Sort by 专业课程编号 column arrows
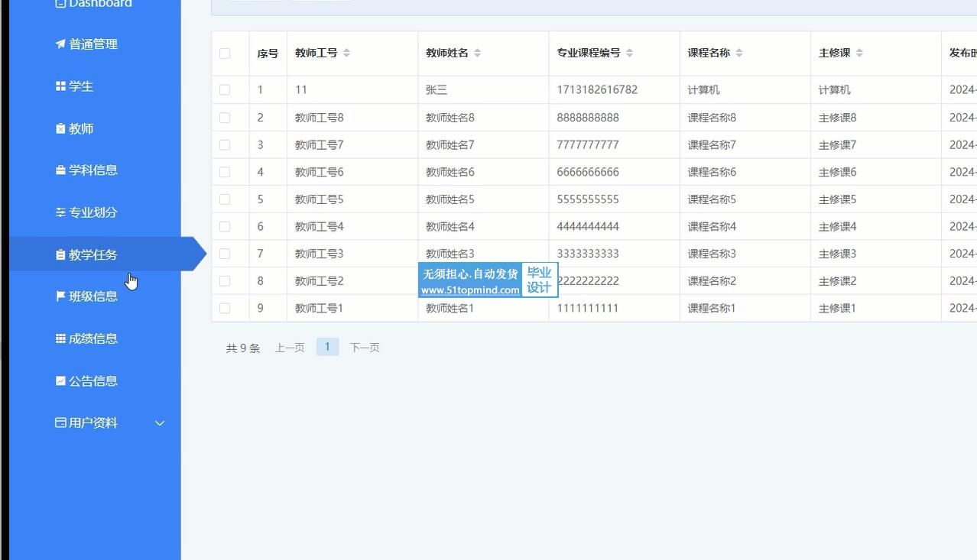This screenshot has width=977, height=560. coord(630,53)
